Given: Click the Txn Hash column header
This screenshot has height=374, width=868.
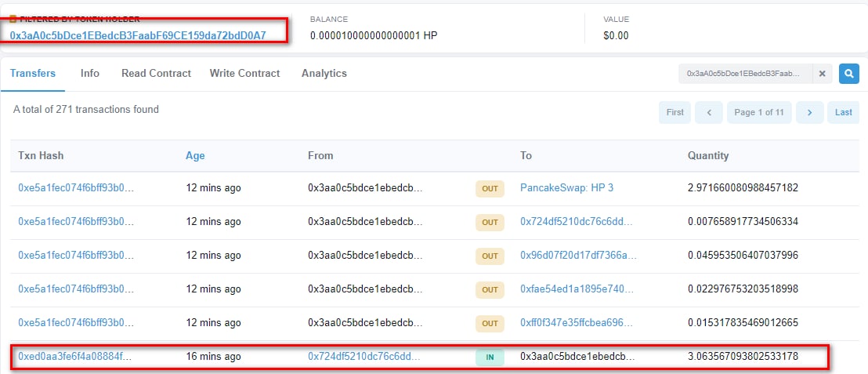Looking at the screenshot, I should (x=41, y=156).
